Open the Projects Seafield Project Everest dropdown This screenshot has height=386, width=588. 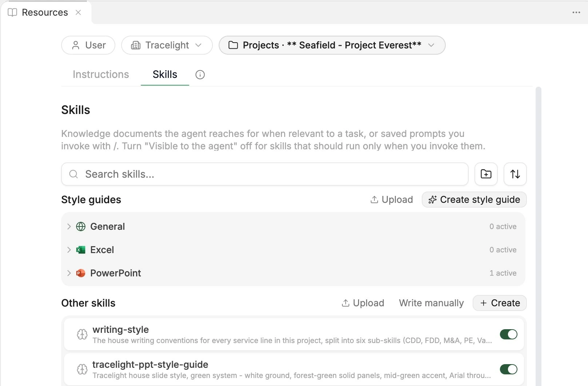point(332,45)
